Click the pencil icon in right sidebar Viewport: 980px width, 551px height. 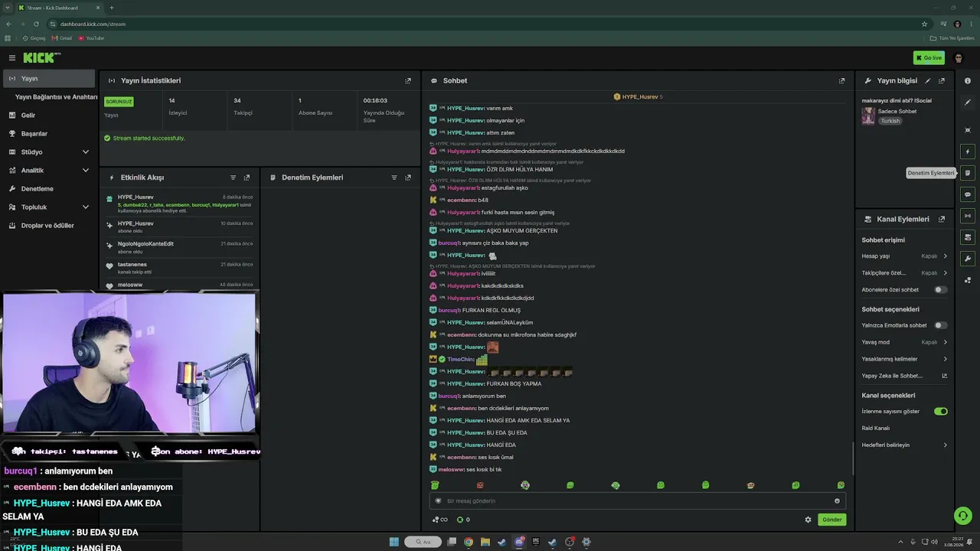point(968,101)
